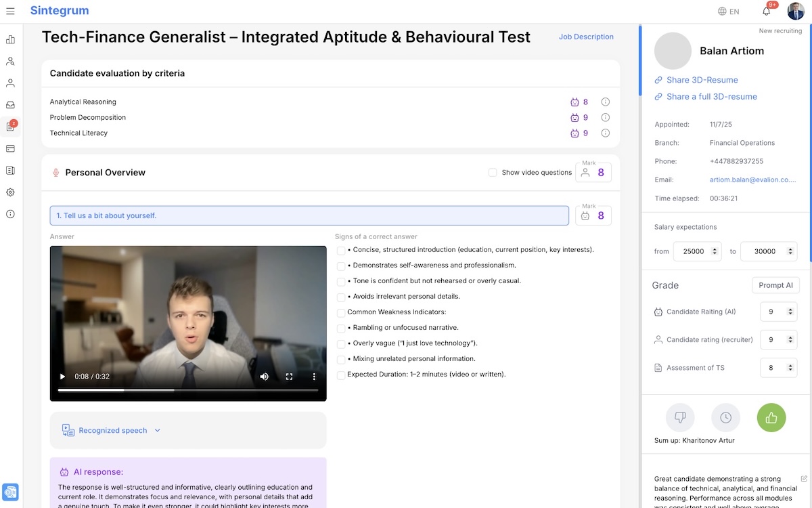This screenshot has height=508, width=812.
Task: Approve candidate with the green thumbs-up icon
Action: pos(771,417)
